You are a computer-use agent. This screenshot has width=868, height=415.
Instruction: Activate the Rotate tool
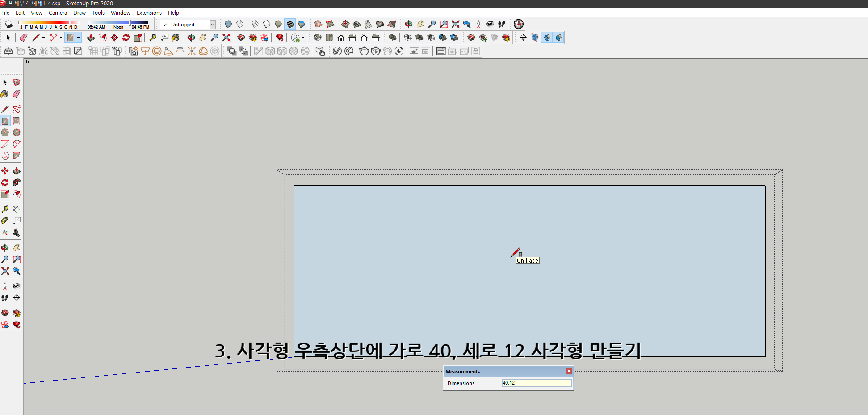[5, 183]
